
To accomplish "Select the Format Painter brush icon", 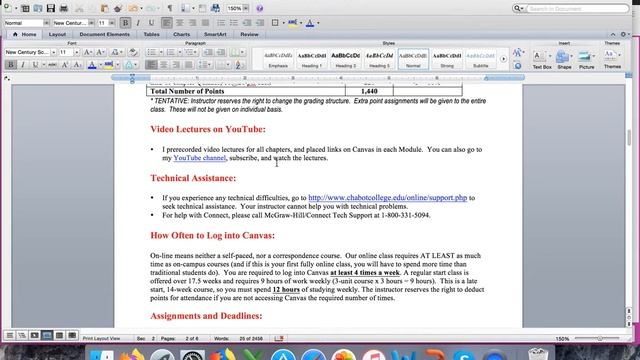I will click(x=118, y=8).
